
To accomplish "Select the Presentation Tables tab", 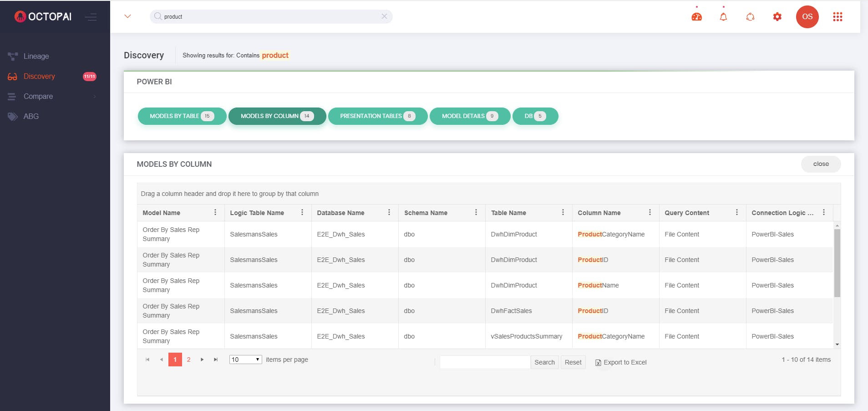I will tap(377, 116).
